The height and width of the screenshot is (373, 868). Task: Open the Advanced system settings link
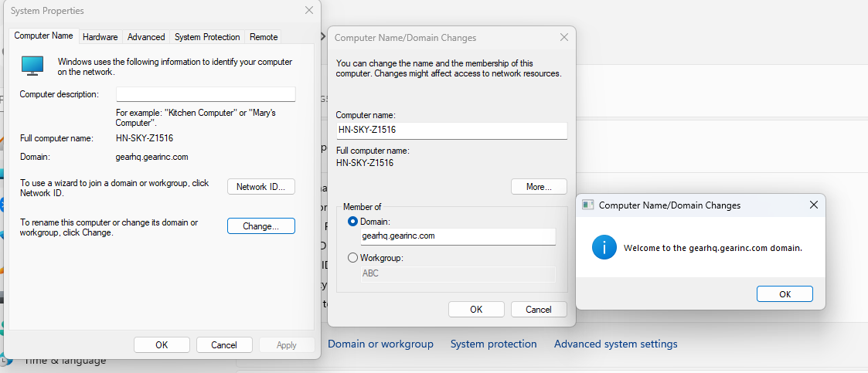(x=615, y=344)
